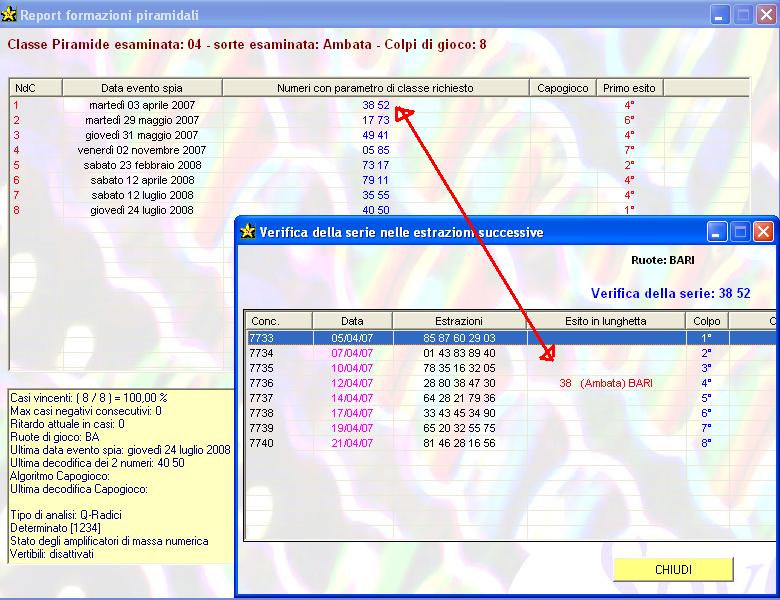The height and width of the screenshot is (600, 780).
Task: Click the NdC column header
Action: click(x=35, y=88)
